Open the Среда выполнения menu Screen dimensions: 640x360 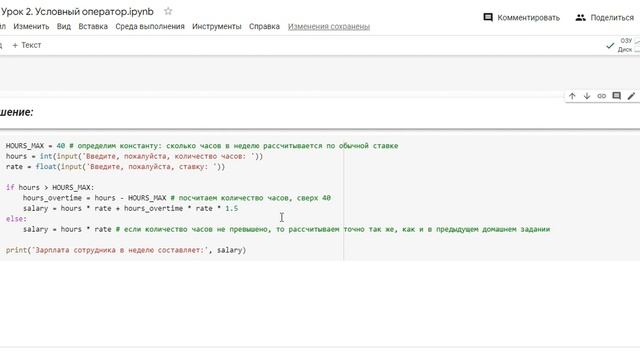click(150, 27)
